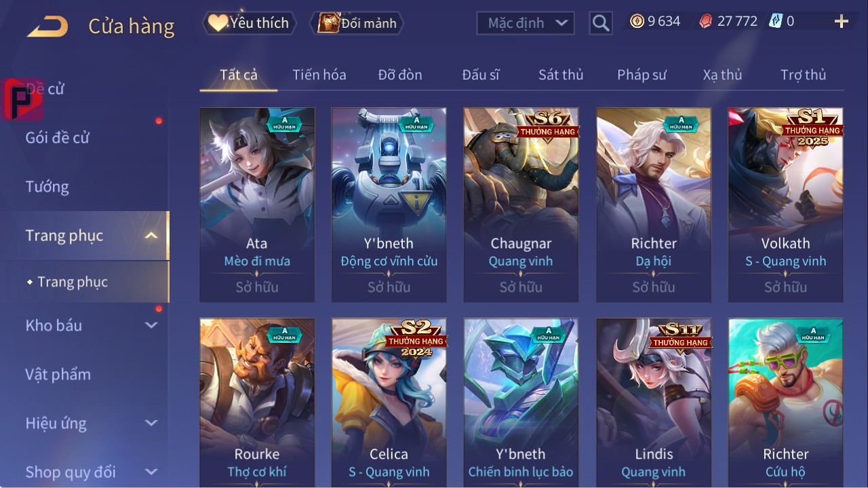The image size is (868, 488).
Task: Select the Volkath S - Quang vinh card
Action: (x=785, y=205)
